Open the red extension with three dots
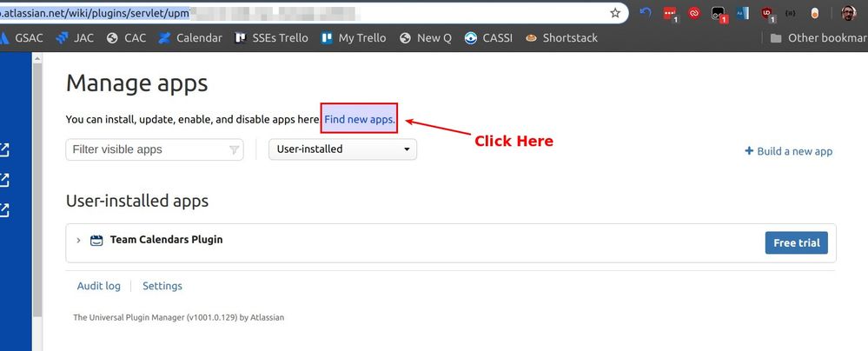Image resolution: width=868 pixels, height=351 pixels. tap(670, 13)
